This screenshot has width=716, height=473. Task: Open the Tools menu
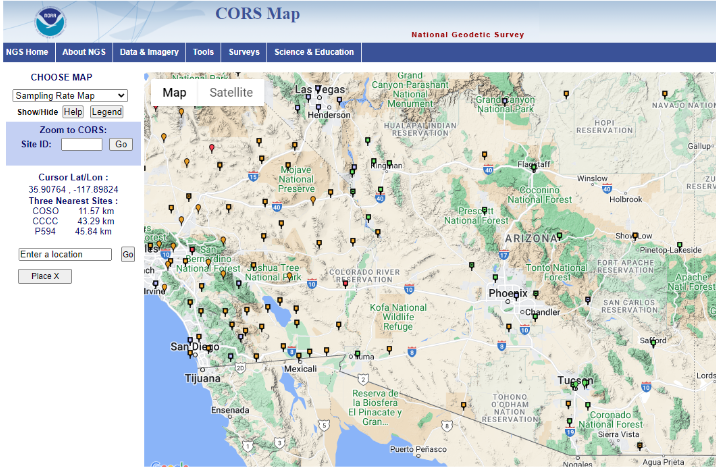click(x=203, y=52)
